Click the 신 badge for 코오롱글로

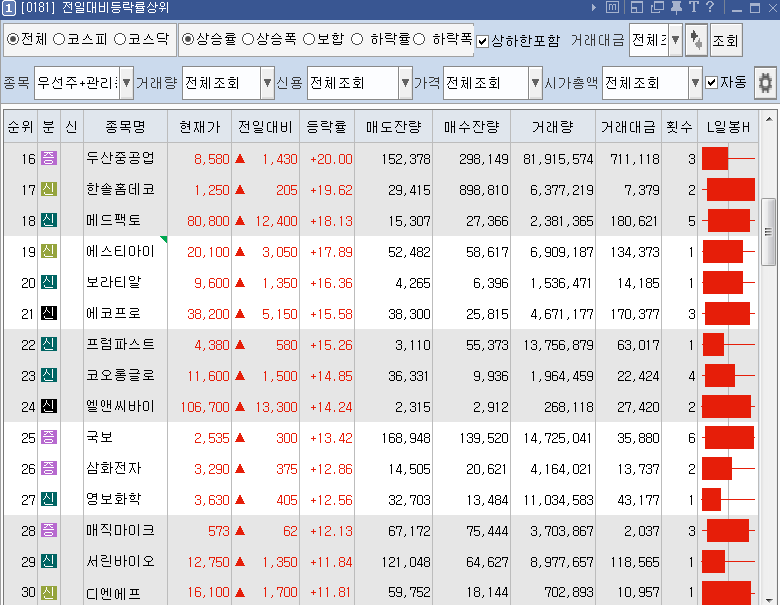[48, 375]
